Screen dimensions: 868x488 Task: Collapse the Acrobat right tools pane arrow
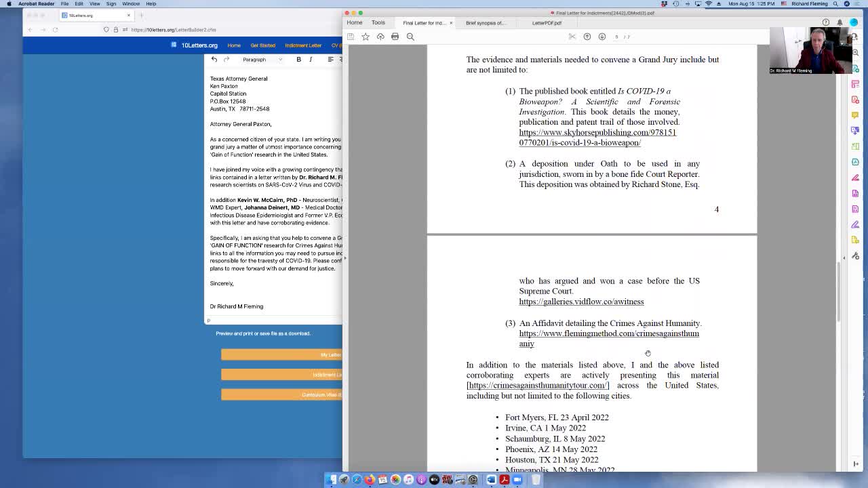pos(844,258)
